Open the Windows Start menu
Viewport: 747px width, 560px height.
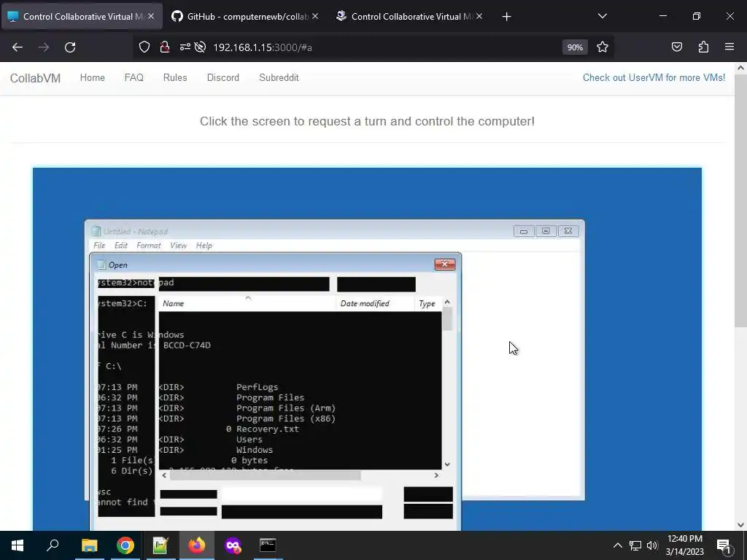[18, 545]
